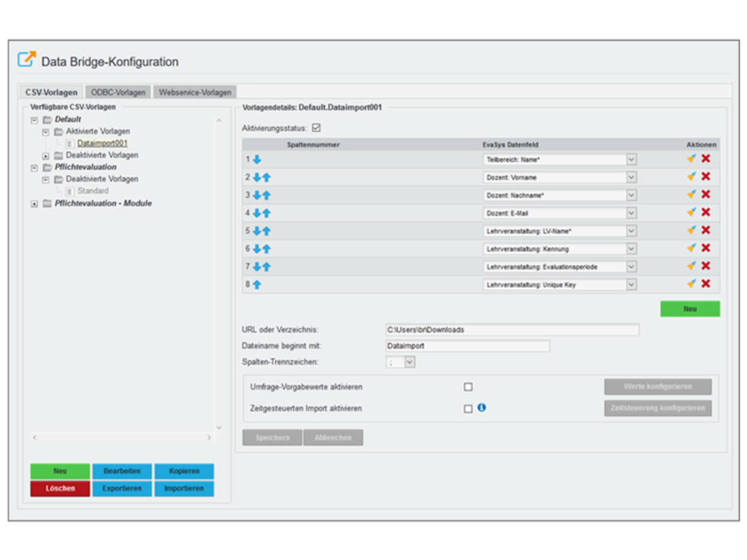The width and height of the screenshot is (747, 560).
Task: Click the Exportieren button
Action: [122, 488]
